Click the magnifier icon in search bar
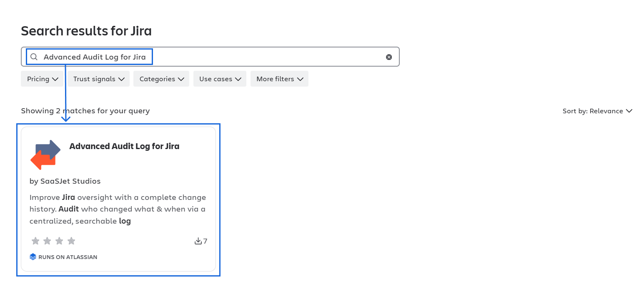 point(34,57)
